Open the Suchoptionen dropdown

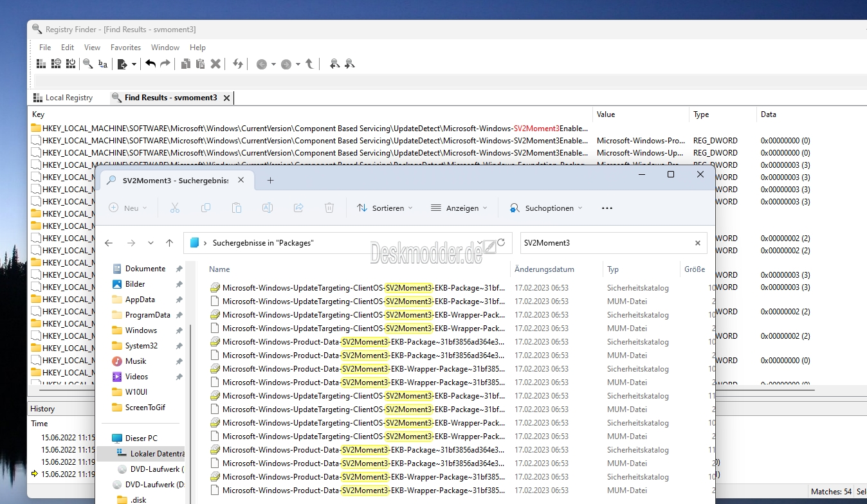tap(545, 208)
